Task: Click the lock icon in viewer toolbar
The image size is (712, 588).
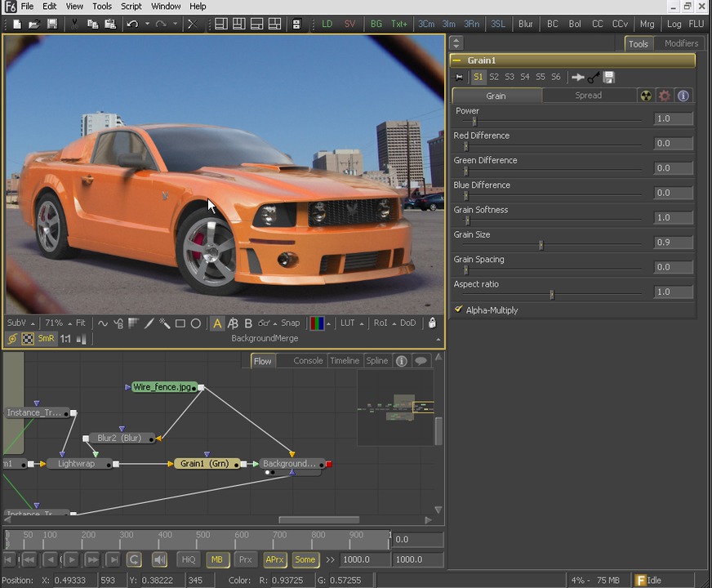Action: pos(432,323)
